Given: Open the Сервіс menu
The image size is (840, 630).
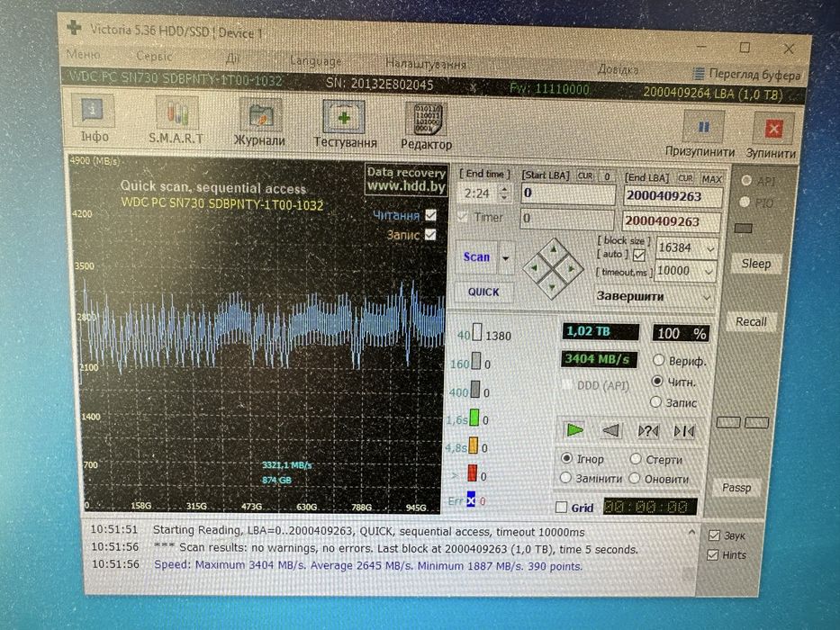Looking at the screenshot, I should pos(154,56).
